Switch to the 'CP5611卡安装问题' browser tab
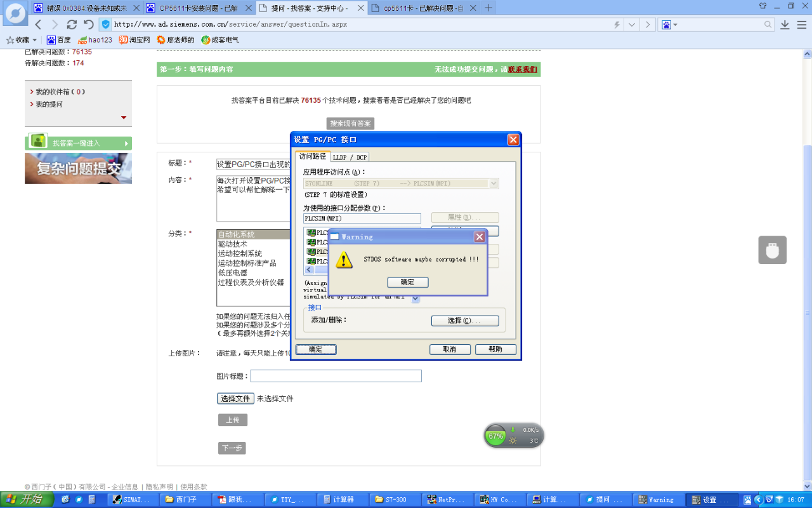The height and width of the screenshot is (508, 812). [x=199, y=8]
